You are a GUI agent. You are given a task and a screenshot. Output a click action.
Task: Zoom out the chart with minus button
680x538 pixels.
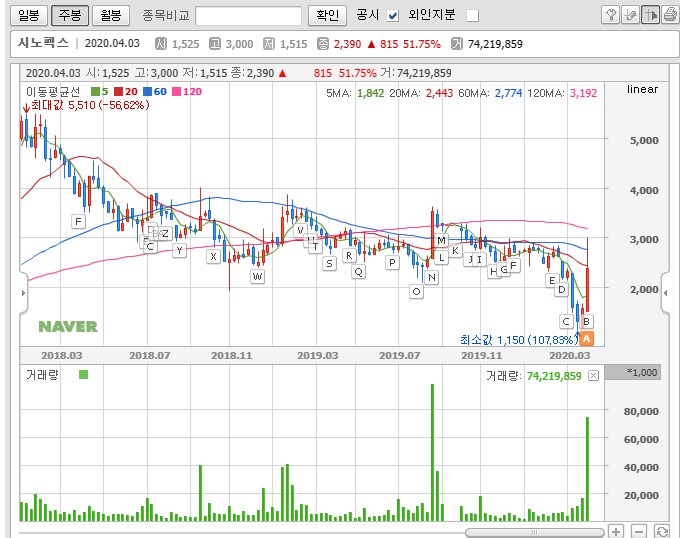[x=639, y=531]
